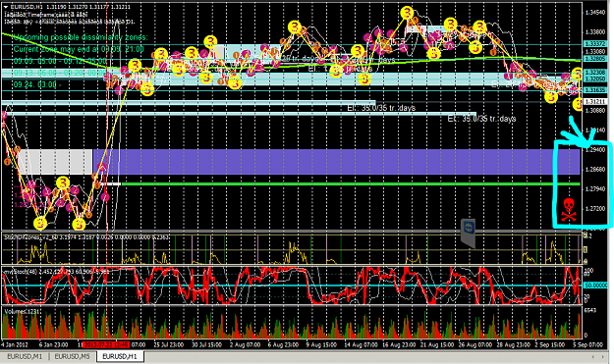Click the 1.32805 price level label
Image resolution: width=614 pixels, height=364 pixels.
(595, 58)
